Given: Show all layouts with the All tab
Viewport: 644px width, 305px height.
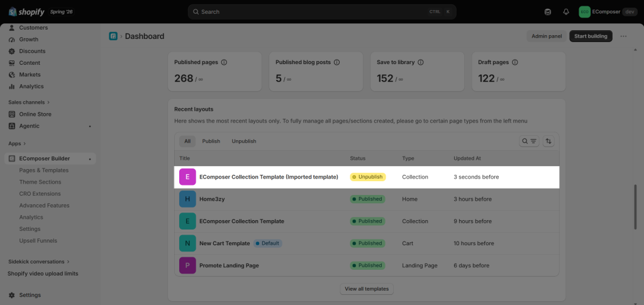Looking at the screenshot, I should point(187,141).
